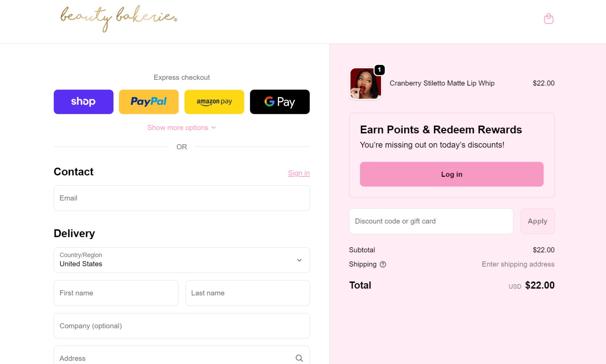Check out with Amazon Pay

[214, 102]
